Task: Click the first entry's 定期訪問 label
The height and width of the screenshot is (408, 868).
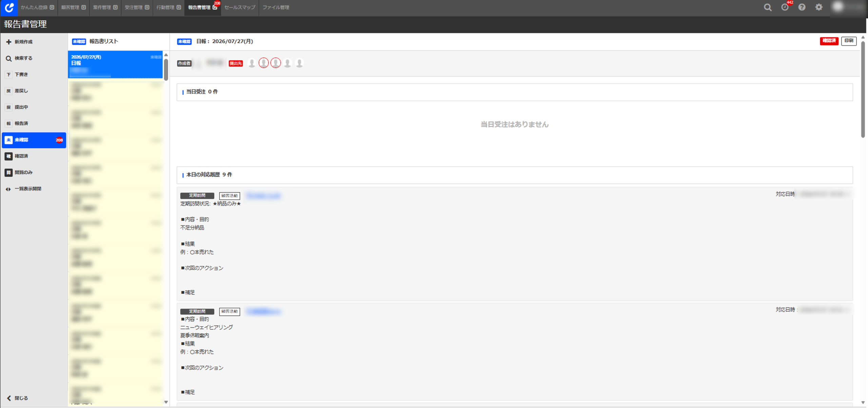Action: pos(197,196)
